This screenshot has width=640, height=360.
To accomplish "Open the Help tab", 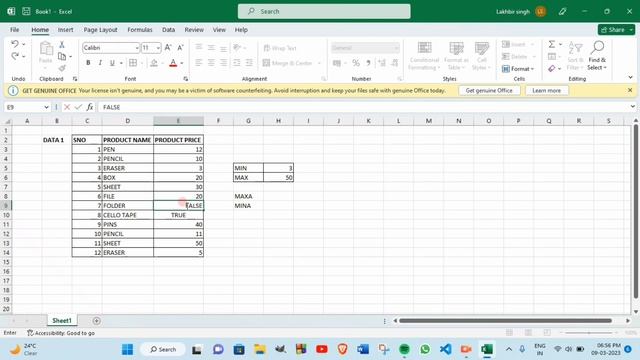I will click(241, 30).
